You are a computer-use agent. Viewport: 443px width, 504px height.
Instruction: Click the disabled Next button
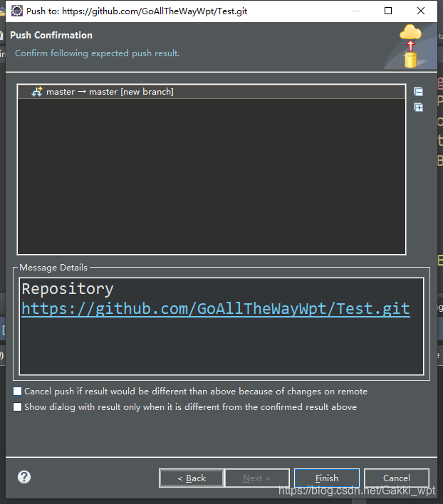[257, 478]
